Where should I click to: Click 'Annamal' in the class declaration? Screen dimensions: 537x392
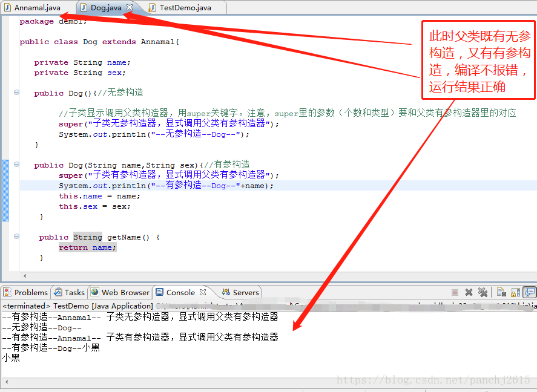[x=158, y=42]
